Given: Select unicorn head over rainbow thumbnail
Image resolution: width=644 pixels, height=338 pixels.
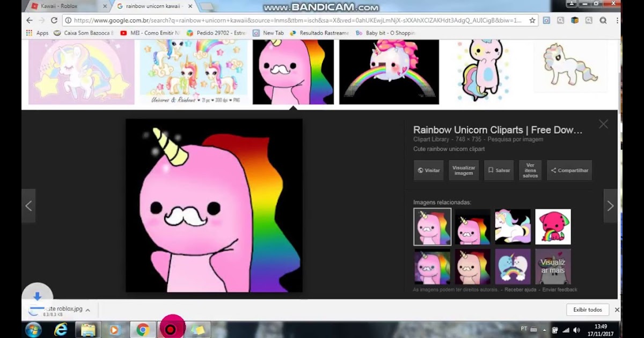Looking at the screenshot, I should [389, 72].
